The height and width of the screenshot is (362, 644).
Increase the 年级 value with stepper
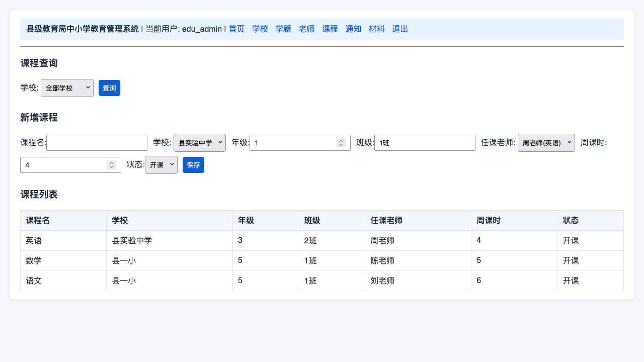tap(341, 141)
